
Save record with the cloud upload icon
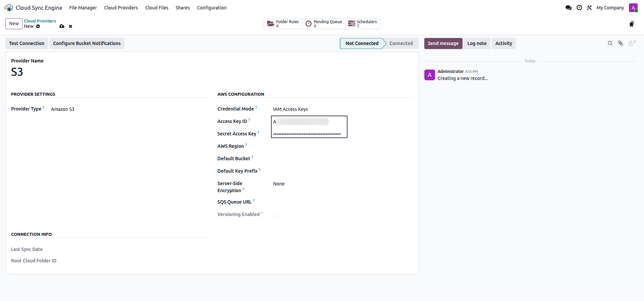(62, 26)
